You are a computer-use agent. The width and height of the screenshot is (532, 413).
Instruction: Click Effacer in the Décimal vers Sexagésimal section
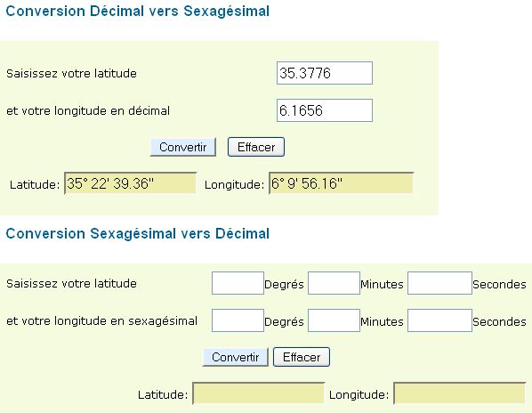(256, 147)
